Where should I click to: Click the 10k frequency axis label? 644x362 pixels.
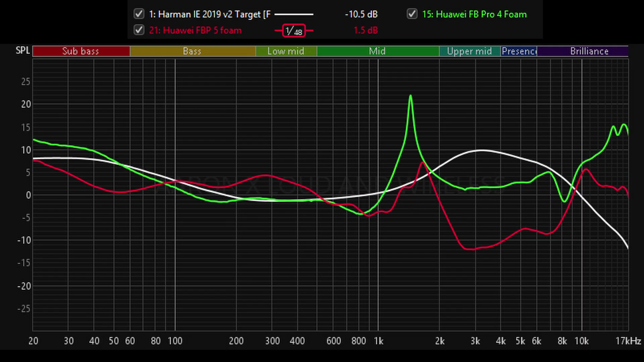pos(582,341)
